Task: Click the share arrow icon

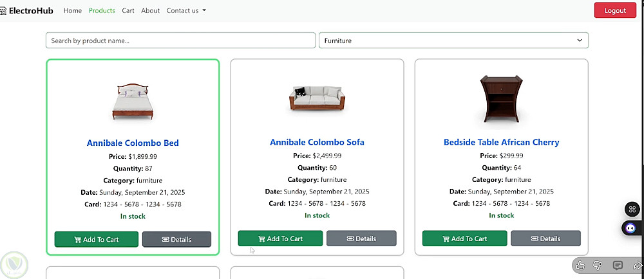Action: pos(636,265)
